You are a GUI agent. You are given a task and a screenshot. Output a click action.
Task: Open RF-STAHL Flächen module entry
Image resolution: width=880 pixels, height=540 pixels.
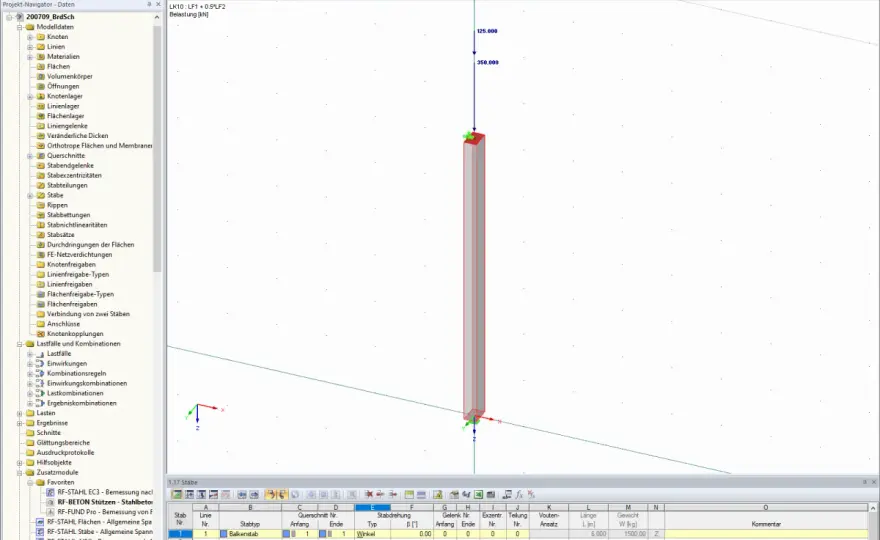pyautogui.click(x=99, y=522)
